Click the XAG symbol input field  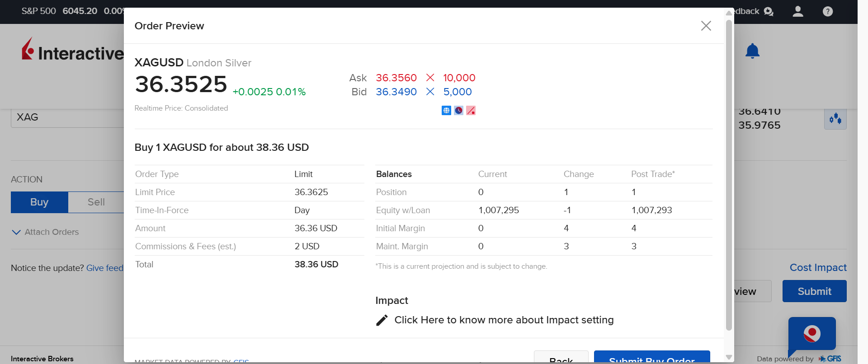point(68,117)
